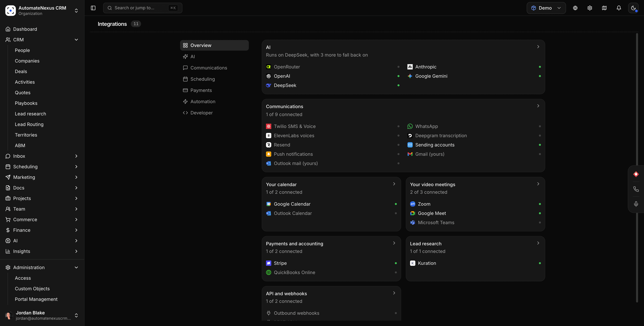Click the Outbound webhooks row
Screen dimensions: 644x326
click(x=331, y=313)
